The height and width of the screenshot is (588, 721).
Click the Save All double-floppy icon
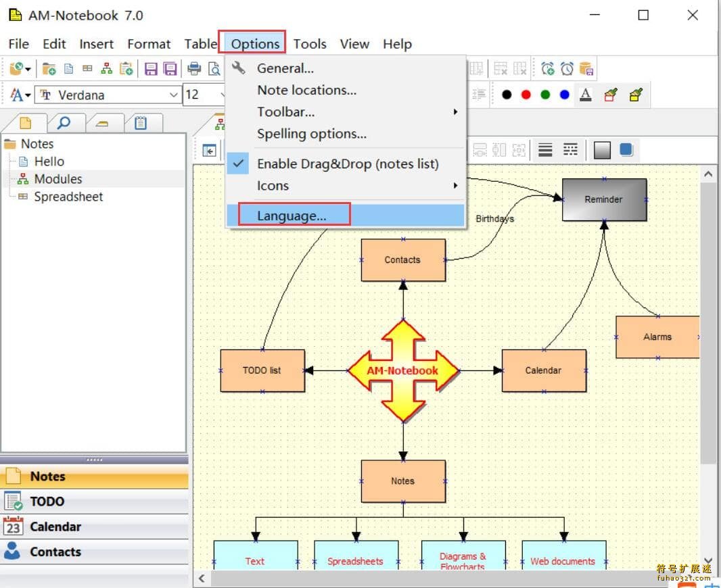pyautogui.click(x=170, y=69)
